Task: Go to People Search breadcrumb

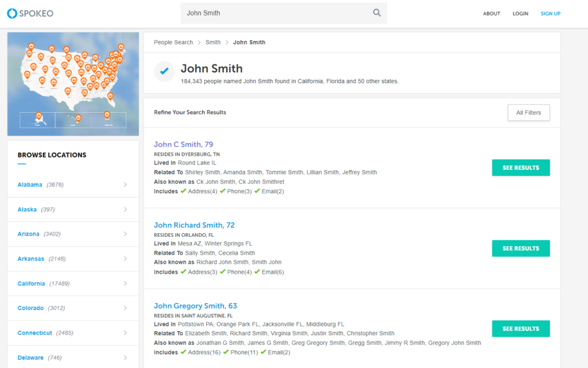Action: click(173, 43)
